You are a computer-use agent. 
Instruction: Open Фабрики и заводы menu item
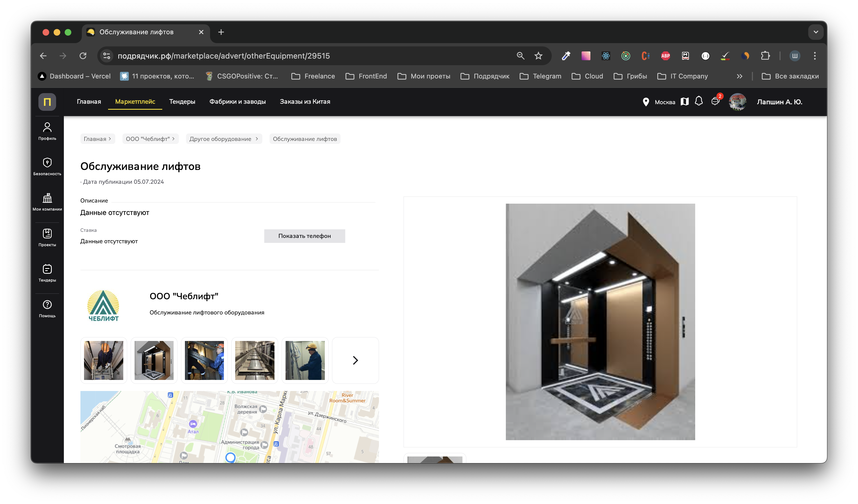[237, 101]
